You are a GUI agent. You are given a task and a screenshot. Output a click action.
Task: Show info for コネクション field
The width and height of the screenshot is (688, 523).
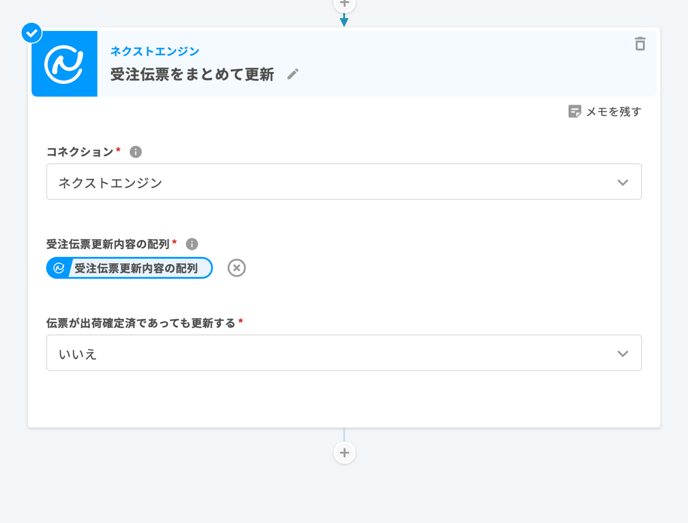tap(136, 152)
